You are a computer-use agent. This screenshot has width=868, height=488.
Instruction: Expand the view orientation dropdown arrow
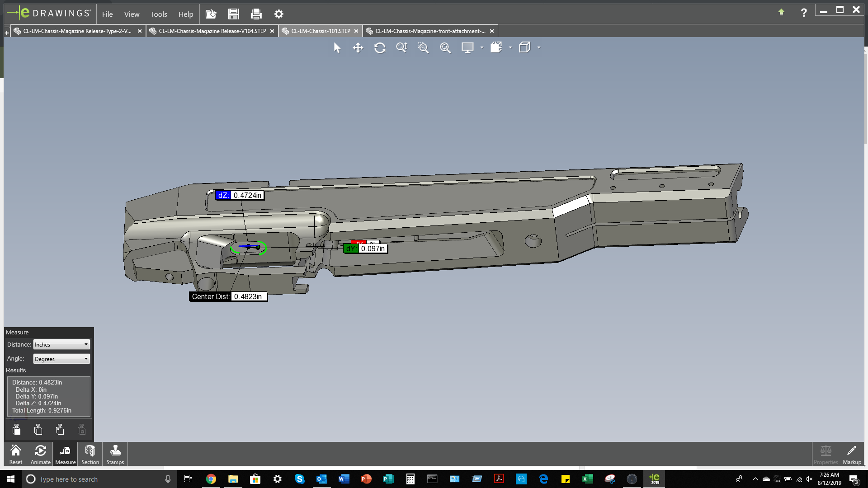coord(510,47)
